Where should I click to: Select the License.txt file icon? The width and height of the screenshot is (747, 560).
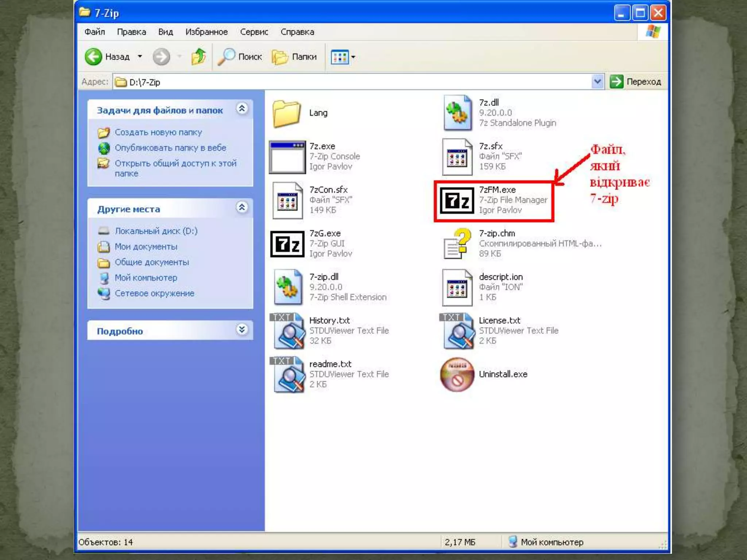pyautogui.click(x=458, y=331)
